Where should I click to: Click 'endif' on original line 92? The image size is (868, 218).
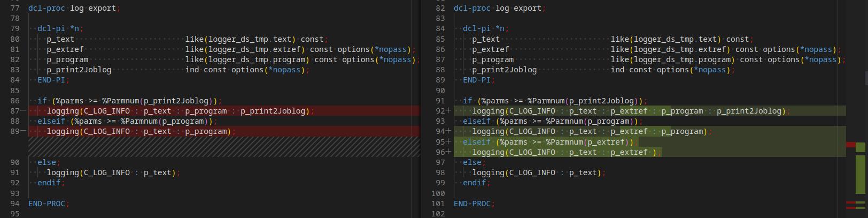pyautogui.click(x=49, y=183)
